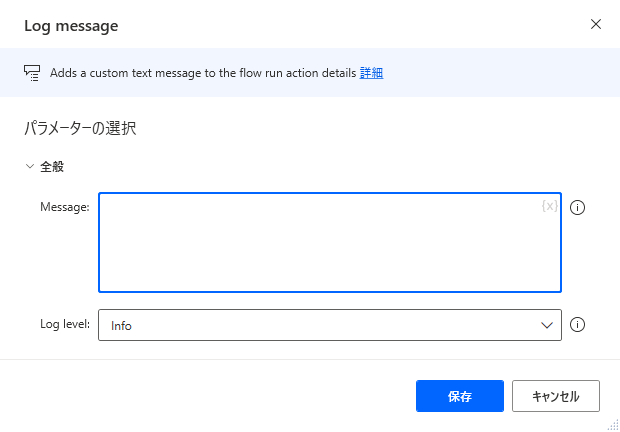Click the blue banner background right of 詳細

500,73
